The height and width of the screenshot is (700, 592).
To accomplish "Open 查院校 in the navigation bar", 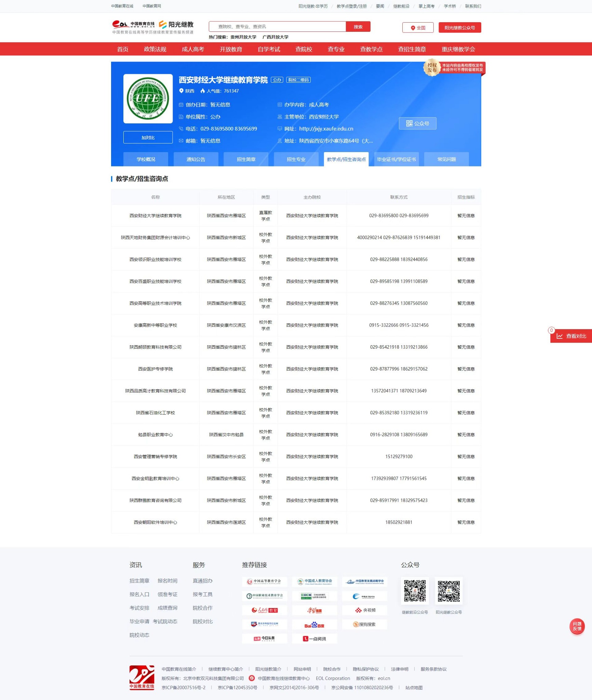I will point(304,49).
